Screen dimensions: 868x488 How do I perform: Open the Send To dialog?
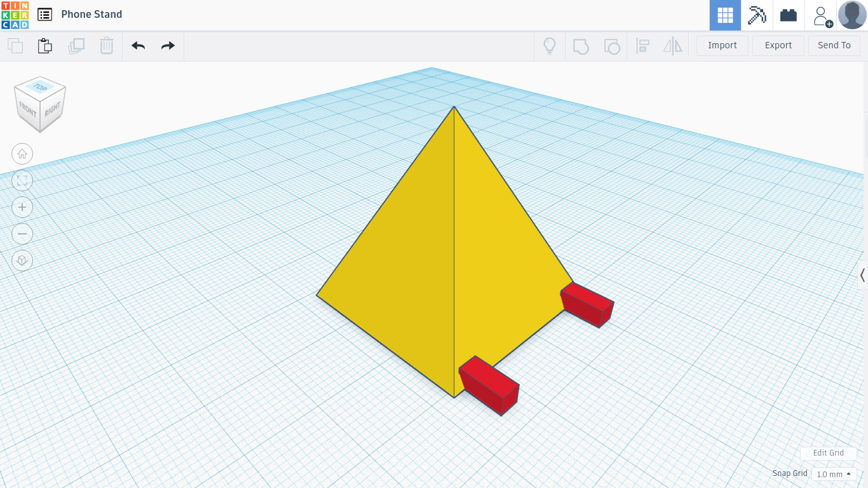[834, 46]
